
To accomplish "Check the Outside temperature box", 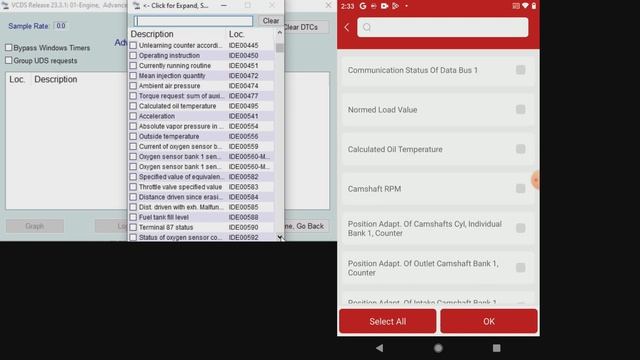I will pos(133,136).
